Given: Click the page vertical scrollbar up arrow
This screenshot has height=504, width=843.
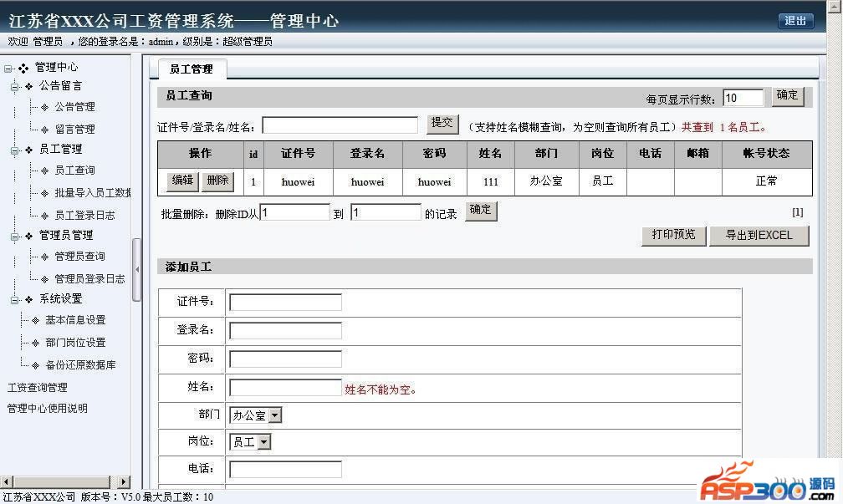Looking at the screenshot, I should tap(835, 6).
